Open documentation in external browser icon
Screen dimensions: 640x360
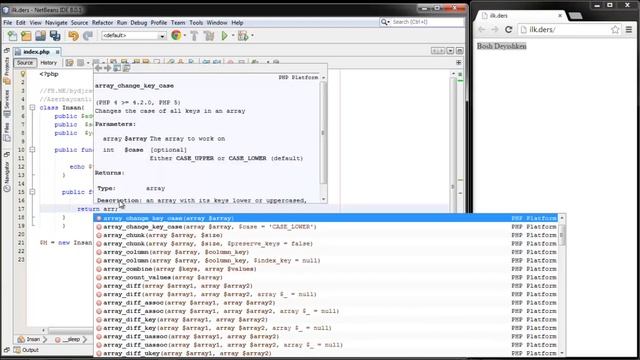tap(117, 68)
